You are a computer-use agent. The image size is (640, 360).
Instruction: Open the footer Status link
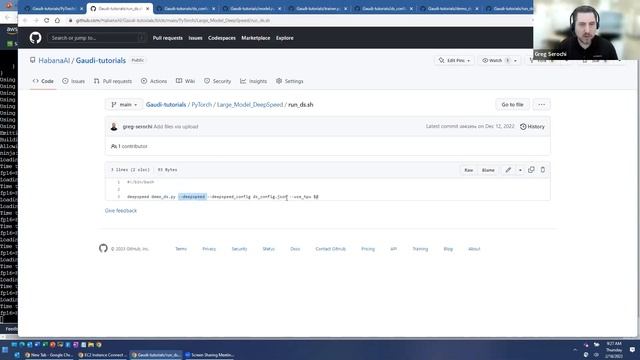tap(269, 249)
